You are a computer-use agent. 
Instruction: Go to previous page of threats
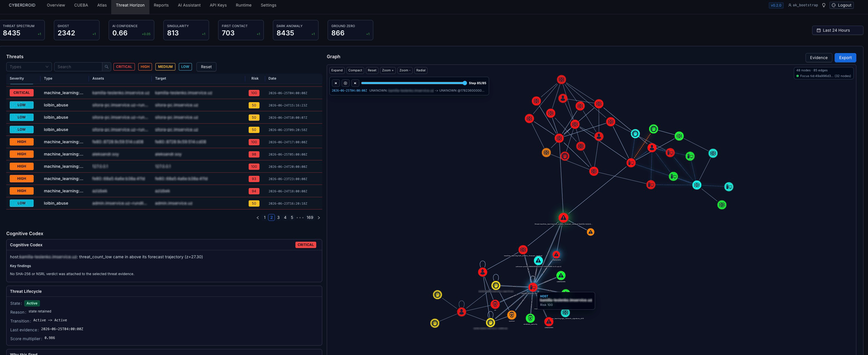click(x=258, y=218)
